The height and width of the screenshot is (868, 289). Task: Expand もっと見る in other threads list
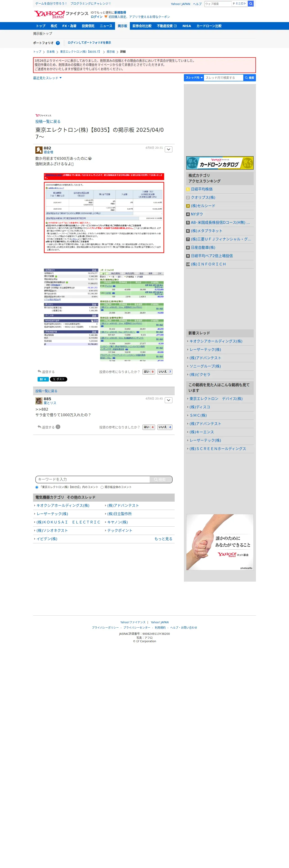pos(163,539)
